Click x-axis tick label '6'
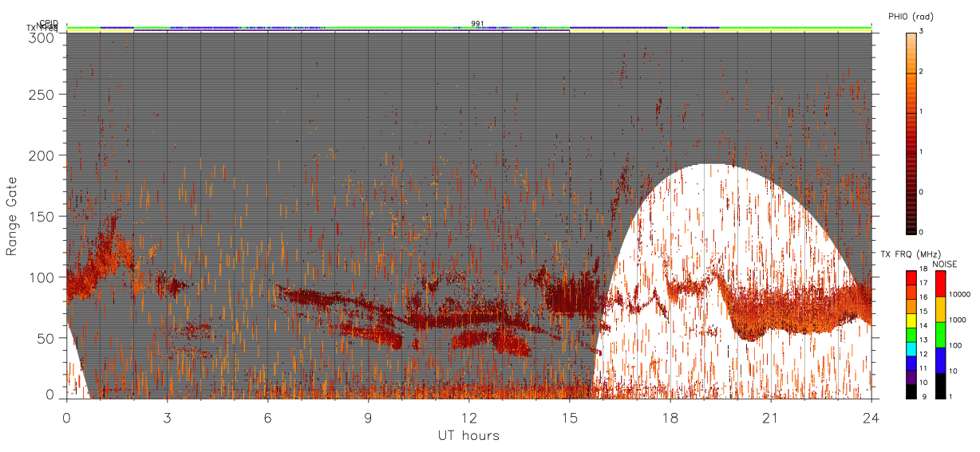The height and width of the screenshot is (452, 980). click(267, 417)
